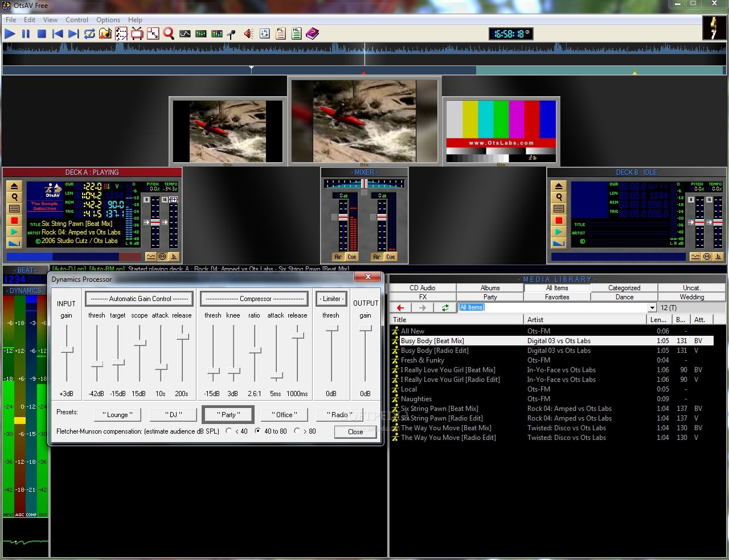Click the Limiter thresh slider handle
The width and height of the screenshot is (729, 560).
331,328
